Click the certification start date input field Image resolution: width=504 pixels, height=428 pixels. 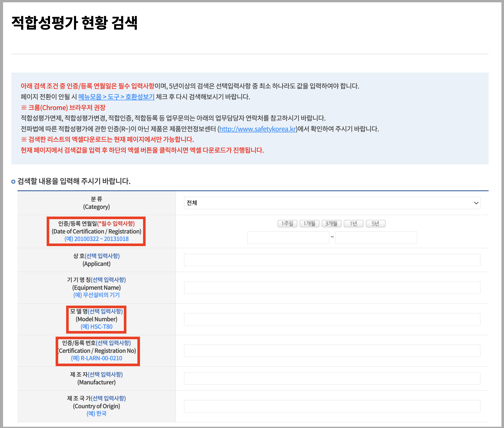(x=288, y=238)
